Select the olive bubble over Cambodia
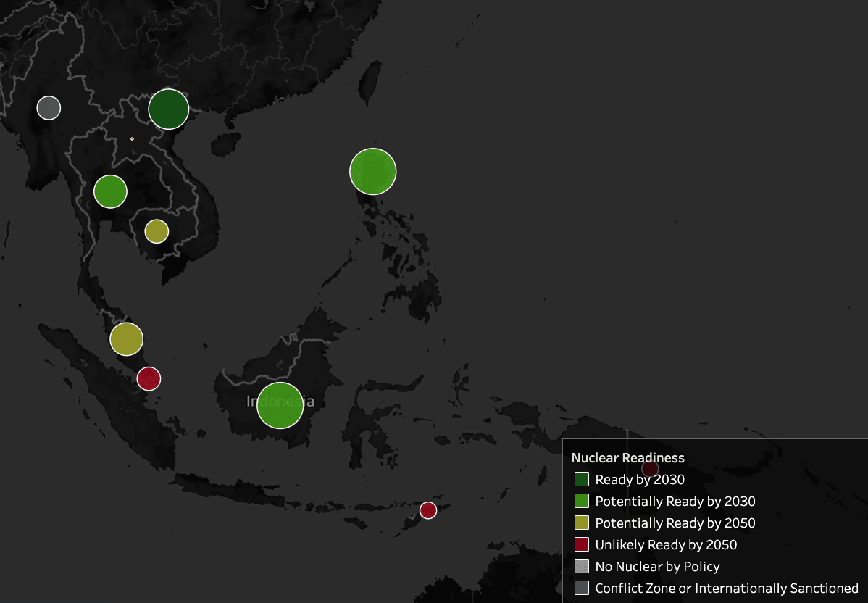868x603 pixels. (x=157, y=231)
